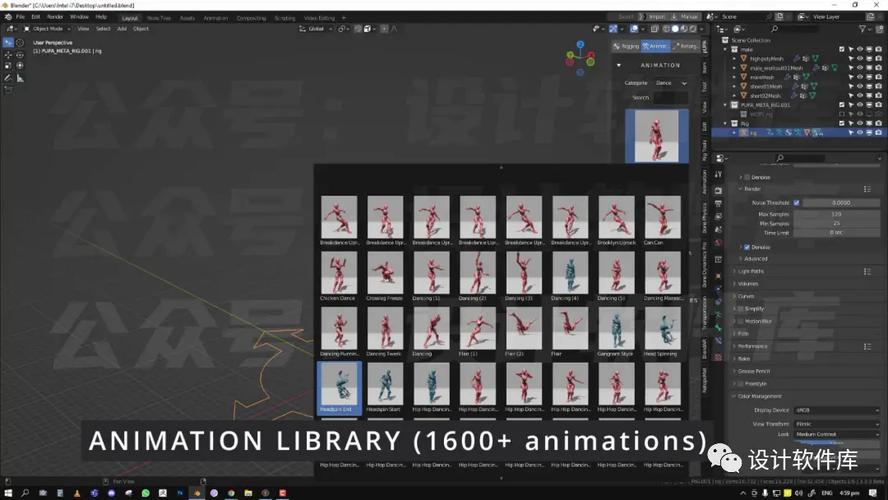
Task: Open the Window menu
Action: point(79,17)
